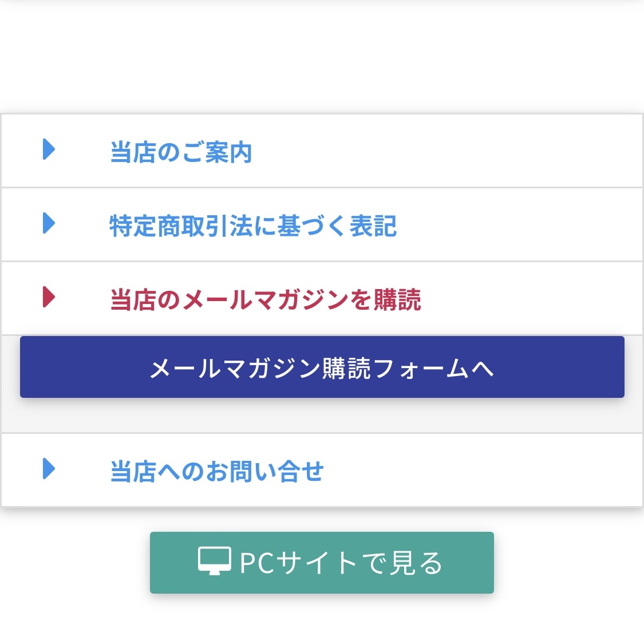This screenshot has width=644, height=644.
Task: Open the 当店のご案内 link text
Action: (x=181, y=152)
